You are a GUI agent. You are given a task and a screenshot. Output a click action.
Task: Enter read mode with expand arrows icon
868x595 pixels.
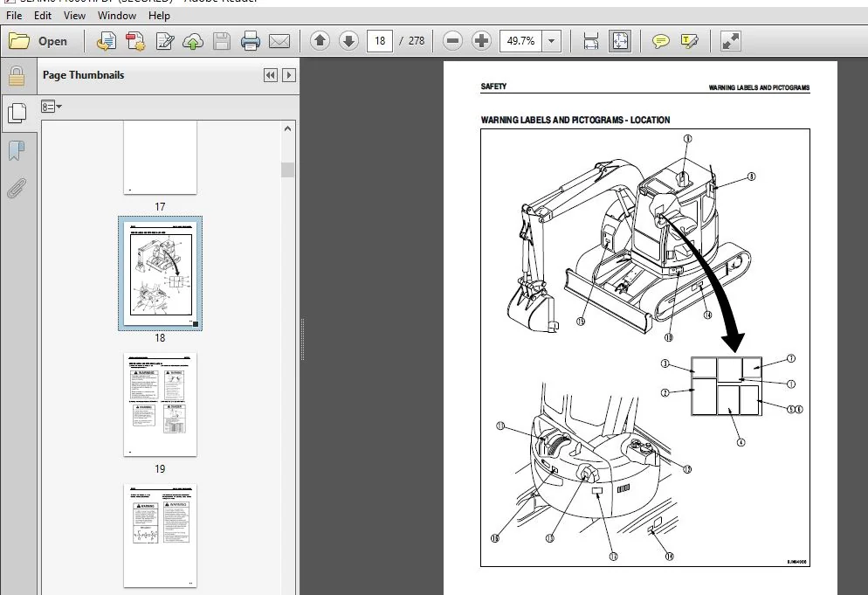point(731,41)
